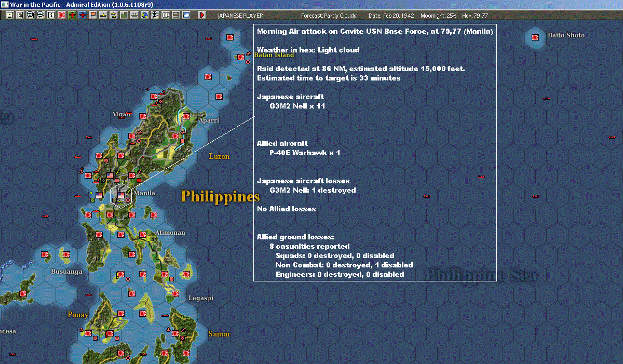The image size is (623, 364).
Task: Click the Daito Shoto map label
Action: [566, 35]
